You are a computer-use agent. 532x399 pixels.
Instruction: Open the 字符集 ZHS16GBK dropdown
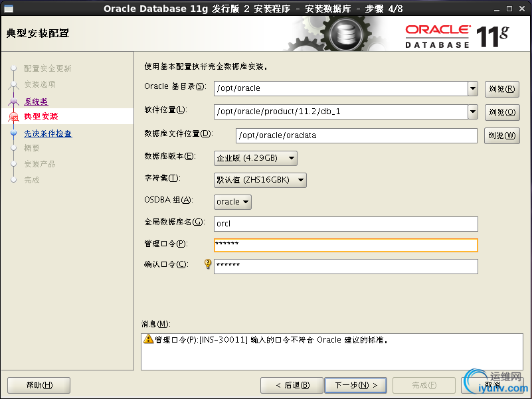point(260,180)
